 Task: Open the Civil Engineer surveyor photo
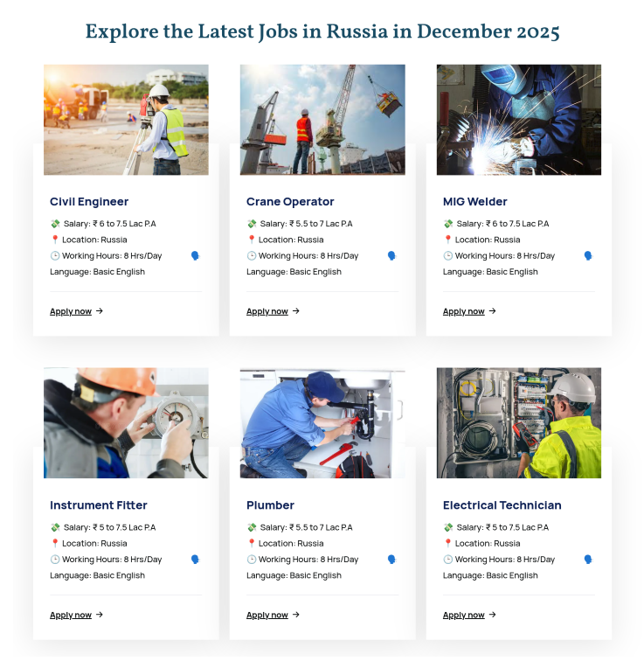point(126,120)
